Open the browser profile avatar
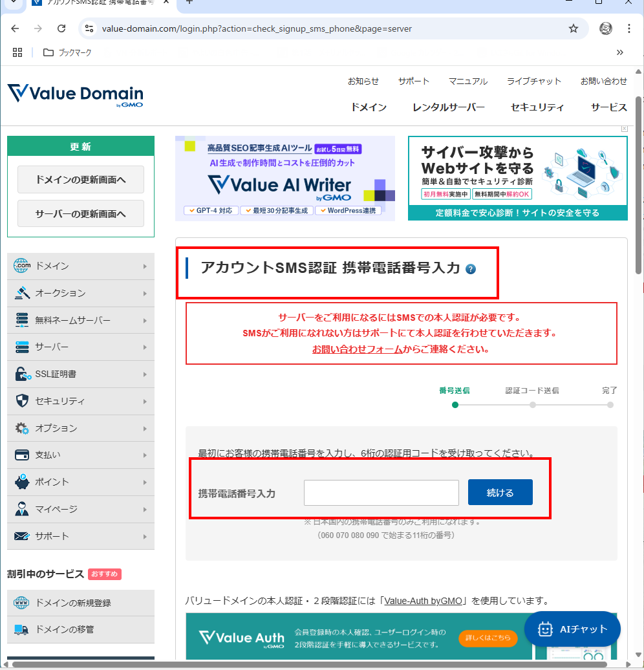Viewport: 644px width, 670px height. [x=606, y=28]
